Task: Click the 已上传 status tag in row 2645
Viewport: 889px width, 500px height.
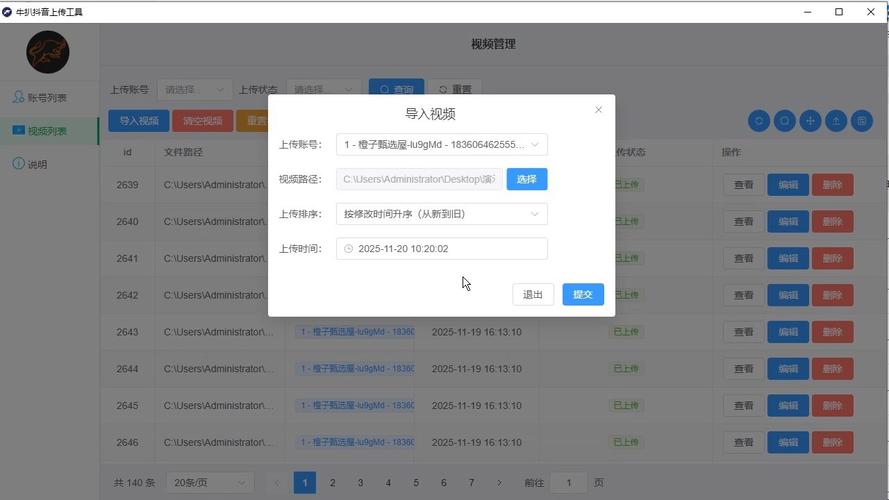Action: [x=626, y=405]
